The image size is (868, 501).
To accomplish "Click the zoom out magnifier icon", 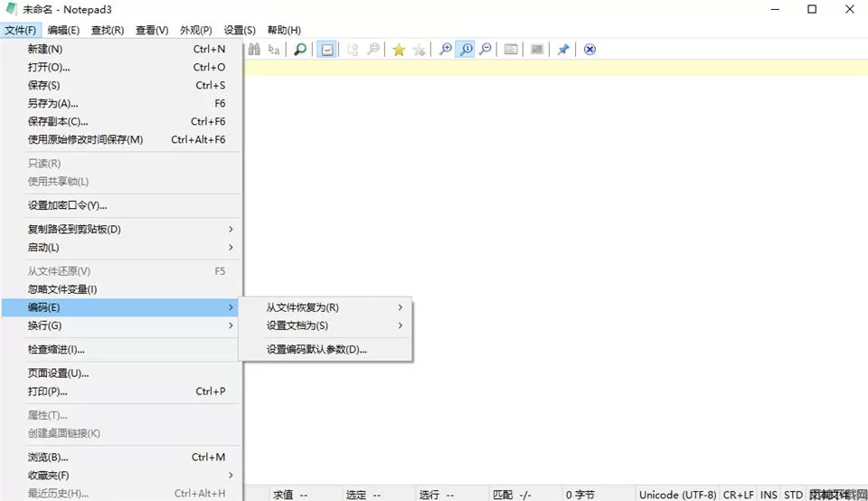I will pos(486,50).
